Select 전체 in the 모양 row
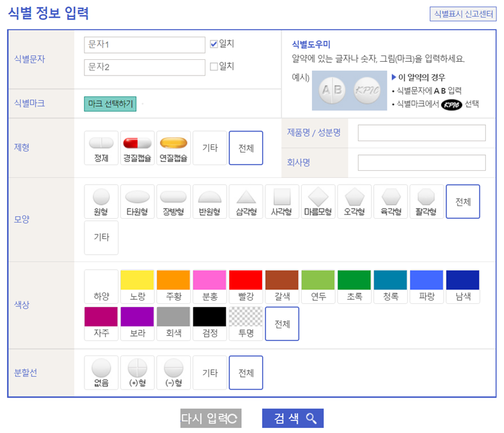Image resolution: width=504 pixels, height=433 pixels. pyautogui.click(x=463, y=202)
